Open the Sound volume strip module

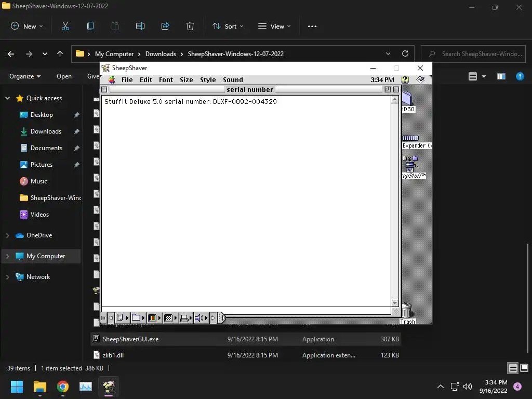click(x=201, y=318)
